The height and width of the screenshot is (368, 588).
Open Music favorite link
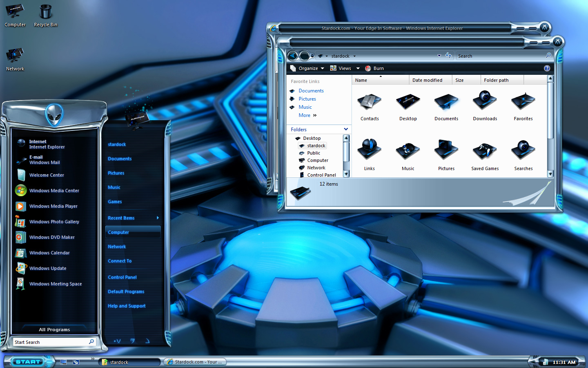(305, 107)
